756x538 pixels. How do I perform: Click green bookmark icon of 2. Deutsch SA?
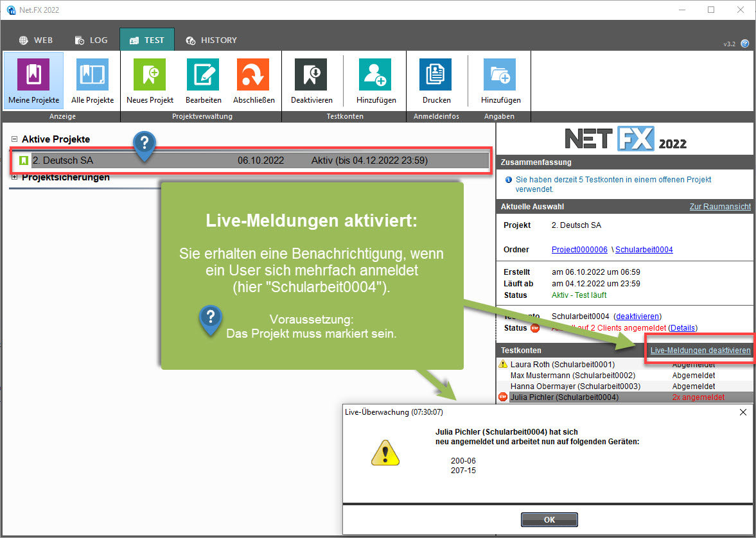click(24, 161)
